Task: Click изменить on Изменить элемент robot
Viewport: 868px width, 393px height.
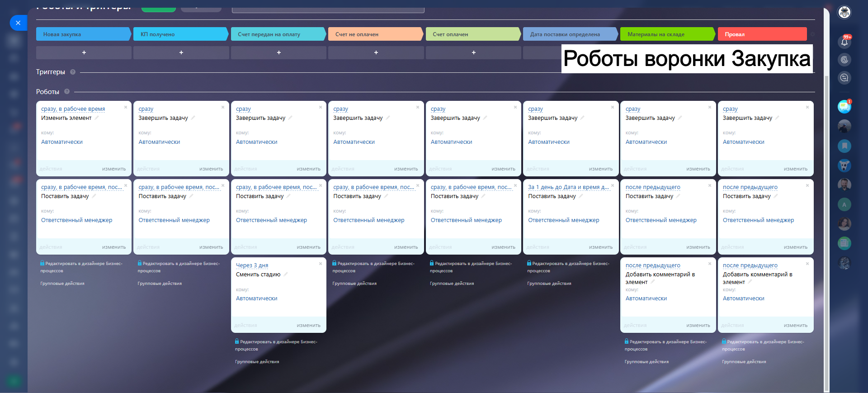Action: point(114,169)
